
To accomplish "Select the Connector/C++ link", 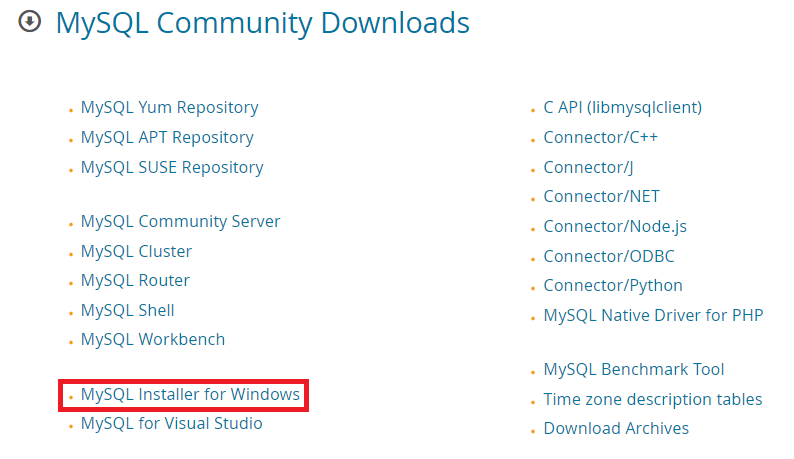I will [x=601, y=137].
